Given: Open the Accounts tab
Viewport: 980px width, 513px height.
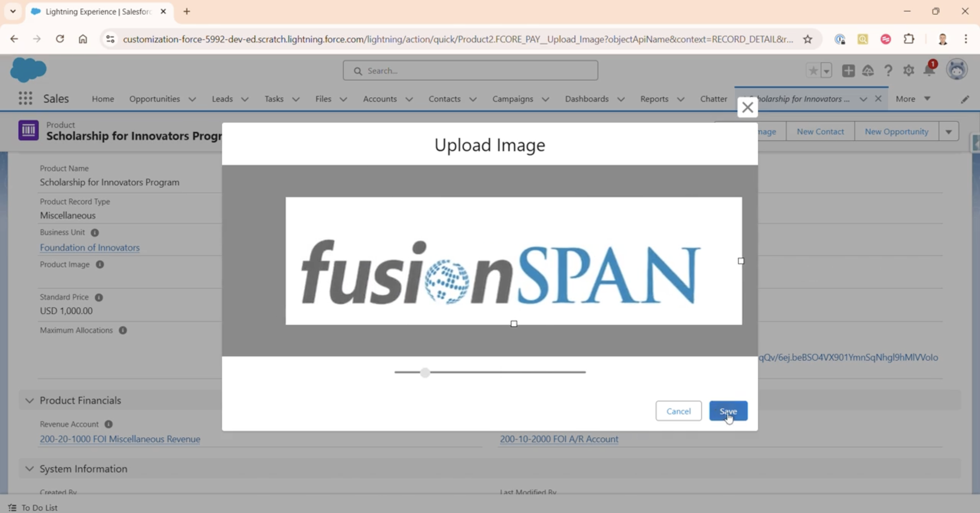Looking at the screenshot, I should tap(380, 99).
